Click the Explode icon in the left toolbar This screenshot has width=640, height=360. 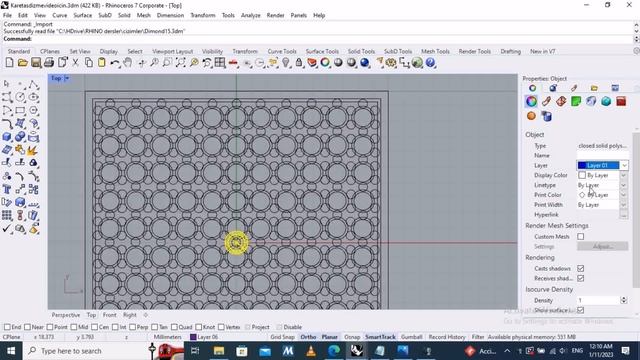[x=33, y=150]
